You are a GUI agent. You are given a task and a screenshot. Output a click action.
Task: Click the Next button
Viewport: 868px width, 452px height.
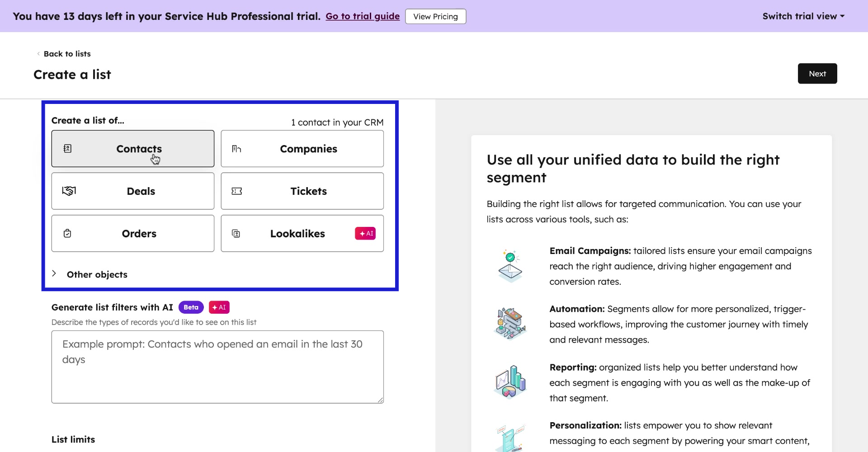click(817, 73)
